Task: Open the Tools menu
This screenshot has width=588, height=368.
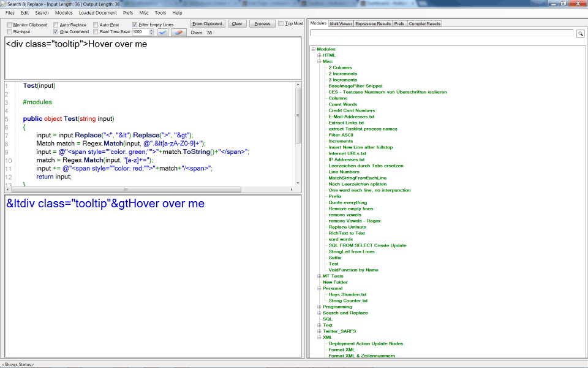Action: tap(160, 13)
